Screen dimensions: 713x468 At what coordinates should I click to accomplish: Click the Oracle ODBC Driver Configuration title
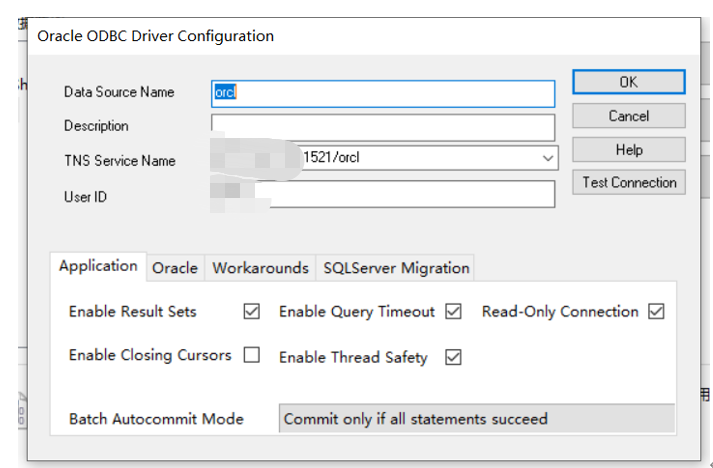point(156,35)
